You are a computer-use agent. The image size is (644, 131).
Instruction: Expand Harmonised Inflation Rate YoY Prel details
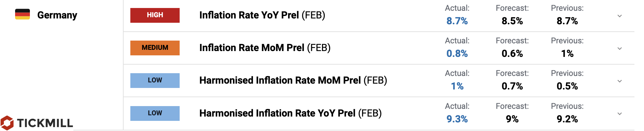click(620, 114)
